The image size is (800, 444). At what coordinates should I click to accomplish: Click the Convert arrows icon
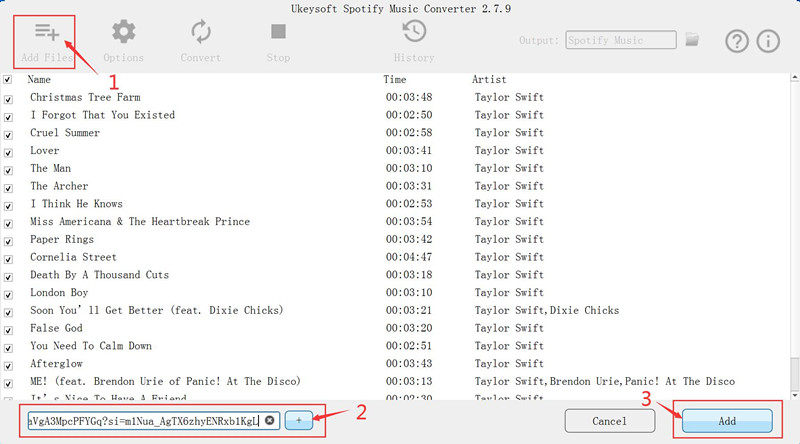point(201,32)
